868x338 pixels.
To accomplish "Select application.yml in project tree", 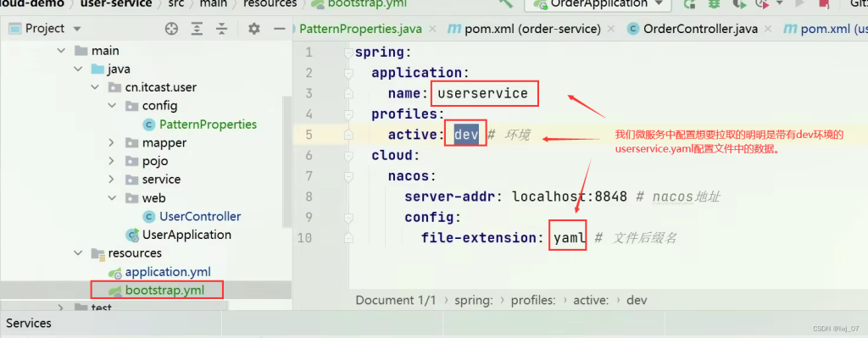I will click(x=168, y=272).
